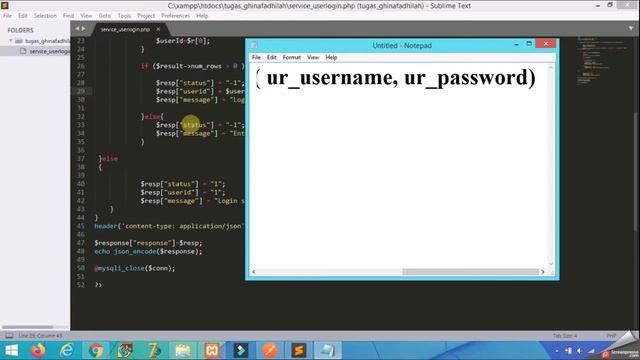The height and width of the screenshot is (360, 640).
Task: Open XAMPP control panel from taskbar
Action: (x=212, y=351)
